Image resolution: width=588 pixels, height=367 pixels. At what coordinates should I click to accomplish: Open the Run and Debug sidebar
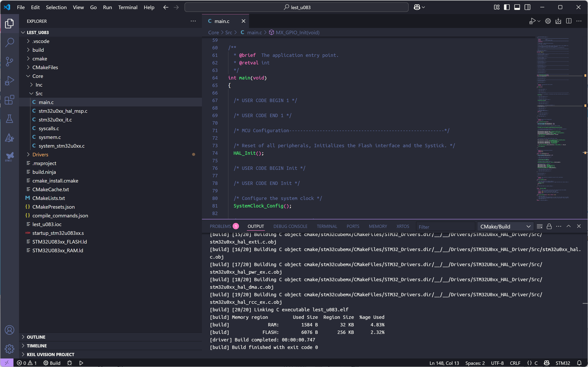[10, 81]
